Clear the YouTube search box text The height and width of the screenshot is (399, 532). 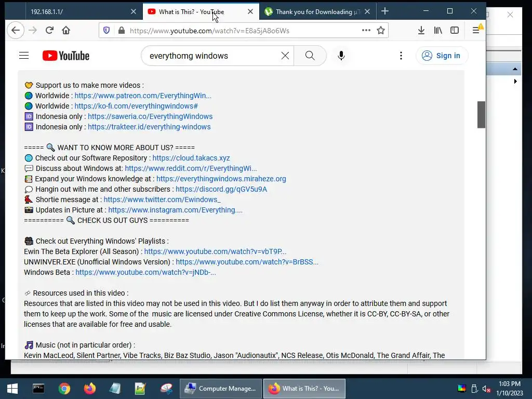click(285, 56)
